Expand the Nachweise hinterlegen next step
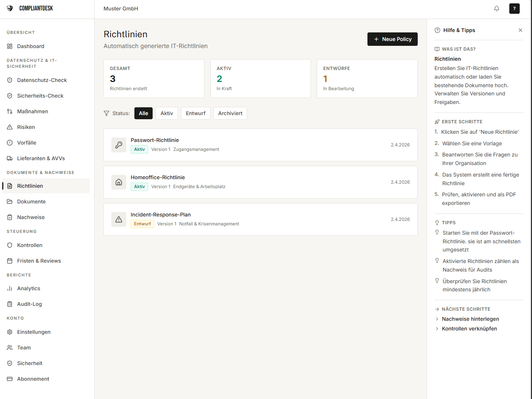 [x=470, y=319]
